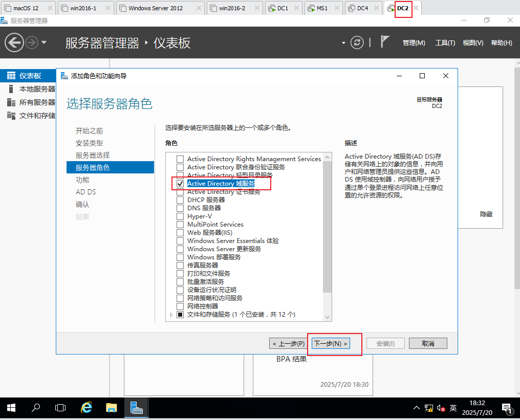
Task: Click the forward arrow in Server Manager header
Action: click(32, 42)
